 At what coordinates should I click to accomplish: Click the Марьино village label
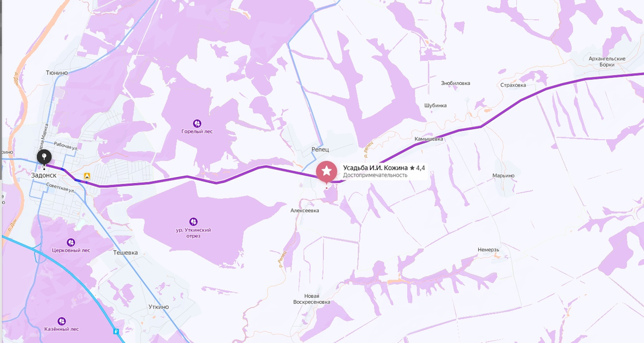[x=503, y=176]
